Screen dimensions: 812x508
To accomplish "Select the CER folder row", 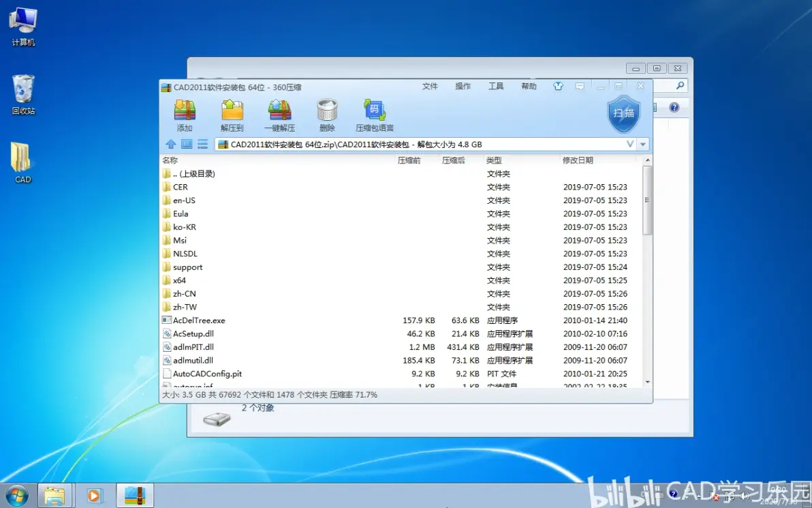I will coord(401,187).
